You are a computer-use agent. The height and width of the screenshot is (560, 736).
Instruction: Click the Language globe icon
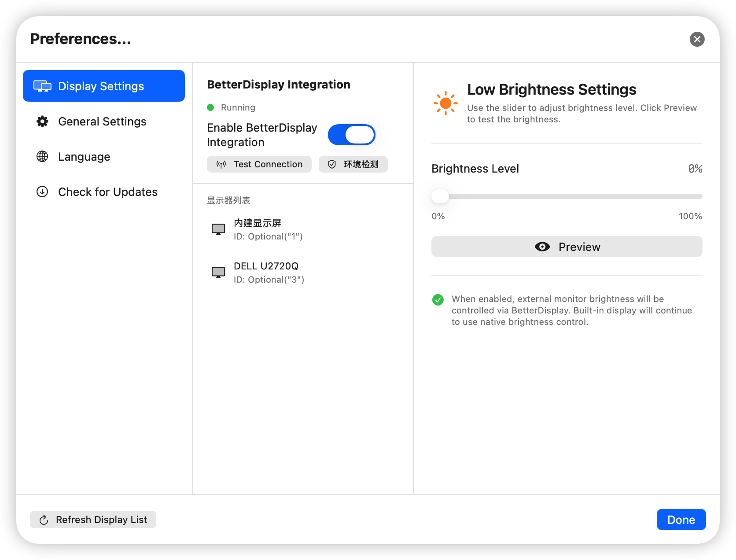click(x=42, y=156)
